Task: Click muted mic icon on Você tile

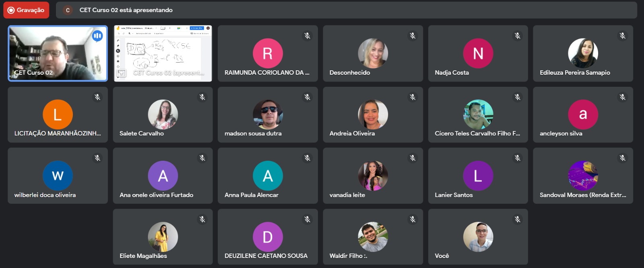Action: [x=518, y=219]
